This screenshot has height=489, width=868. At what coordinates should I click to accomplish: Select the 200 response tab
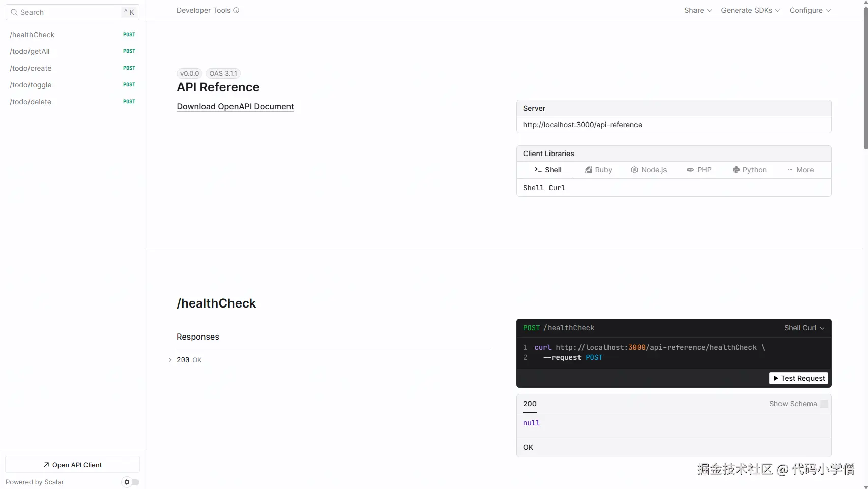[530, 404]
